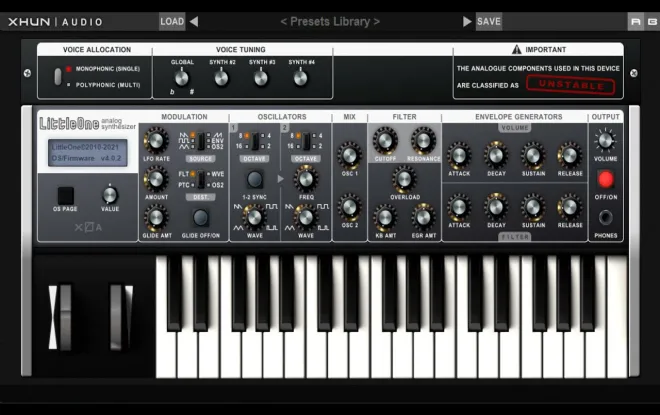This screenshot has height=415, width=660.
Task: Click the filter envelope RELEASE knob
Action: (570, 208)
